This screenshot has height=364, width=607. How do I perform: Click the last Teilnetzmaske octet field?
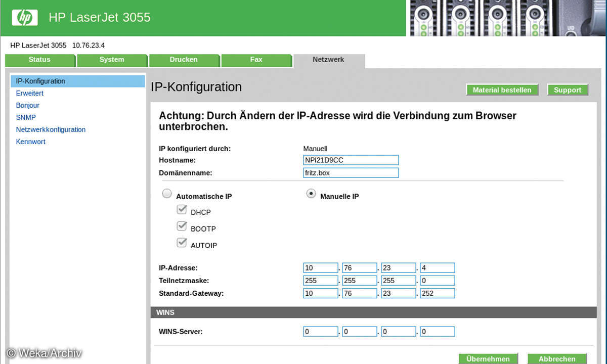coord(437,281)
